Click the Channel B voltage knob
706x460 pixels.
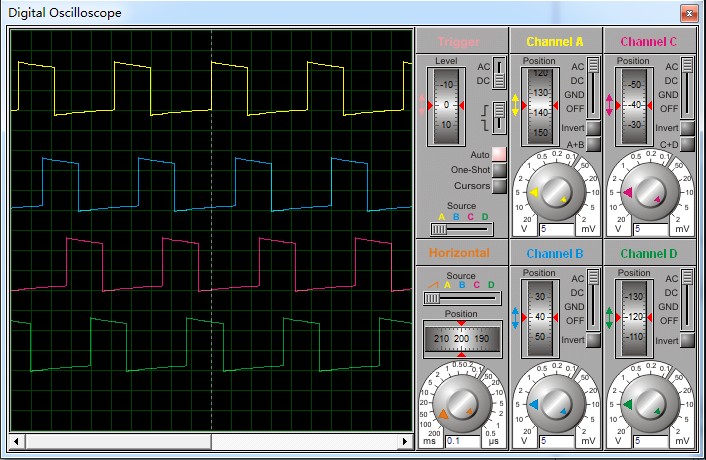click(556, 403)
